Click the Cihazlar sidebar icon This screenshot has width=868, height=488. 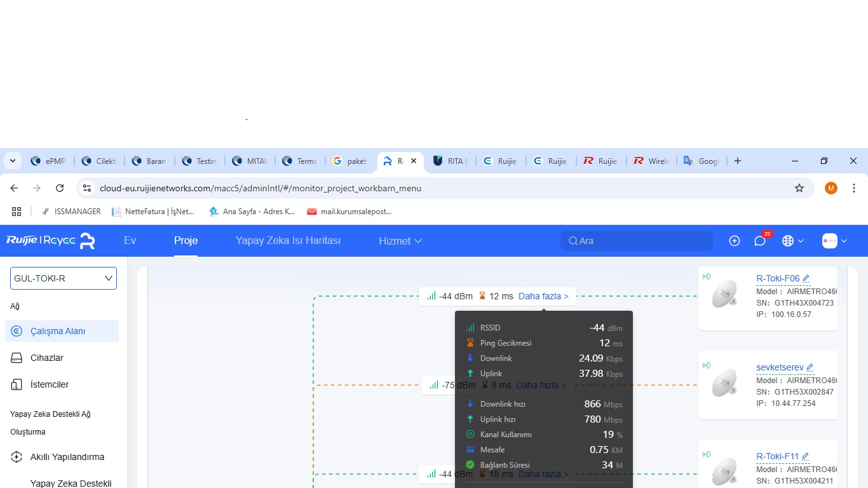(17, 358)
